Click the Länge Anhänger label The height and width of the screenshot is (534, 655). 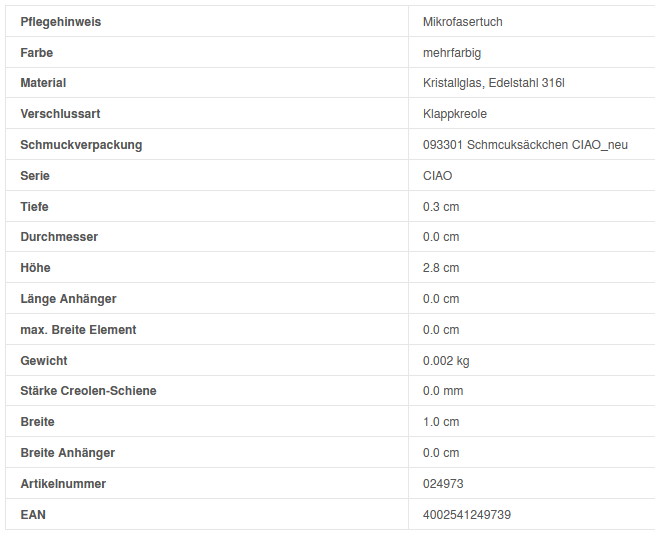[x=68, y=299]
